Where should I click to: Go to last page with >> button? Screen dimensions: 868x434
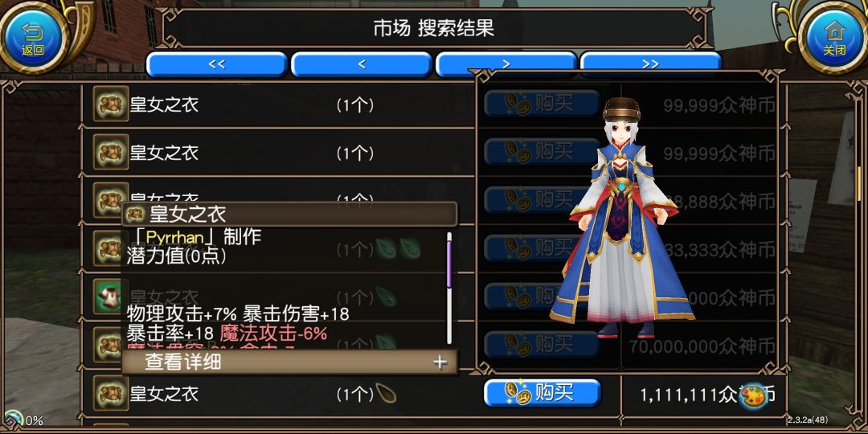pos(651,62)
